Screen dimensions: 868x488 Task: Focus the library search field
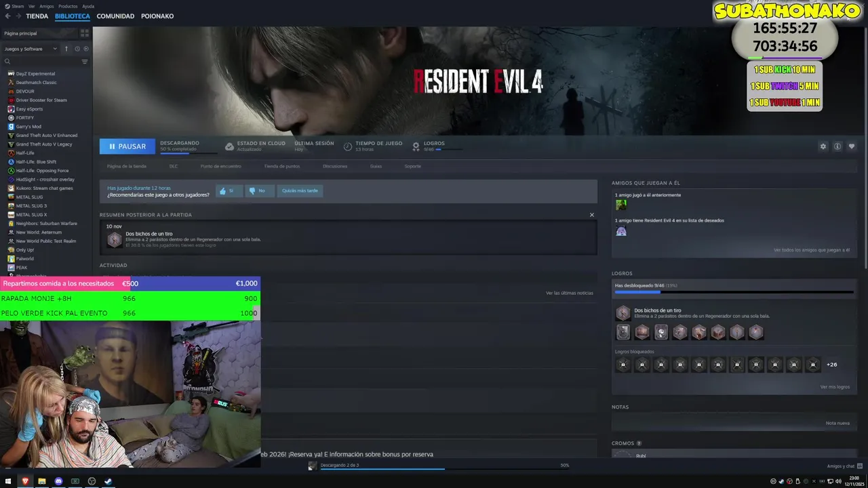click(42, 62)
